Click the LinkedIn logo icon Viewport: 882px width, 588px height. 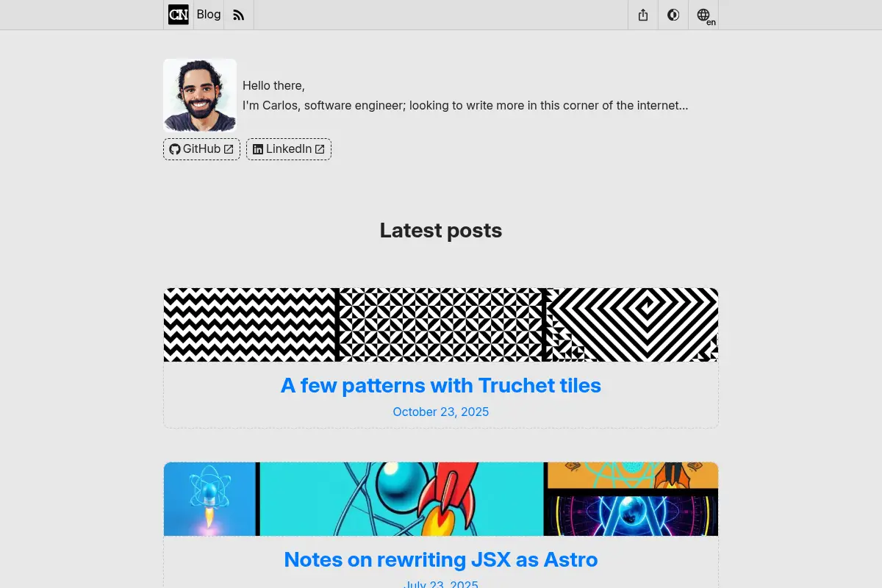(x=258, y=149)
